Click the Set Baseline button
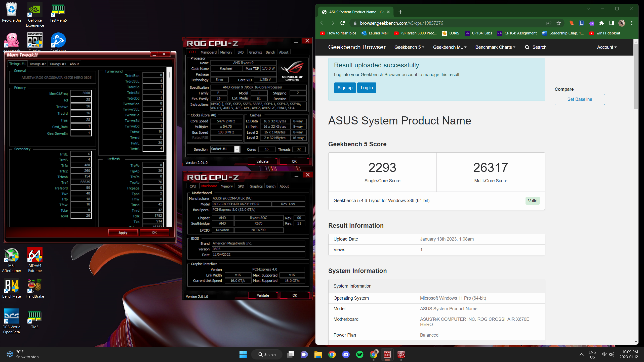 580,99
